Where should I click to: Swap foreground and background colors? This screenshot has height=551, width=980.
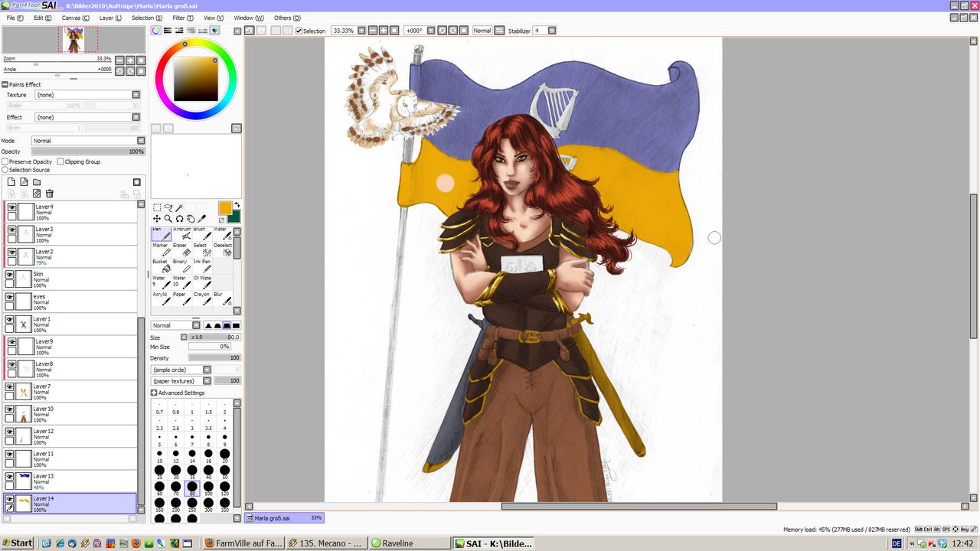(237, 205)
